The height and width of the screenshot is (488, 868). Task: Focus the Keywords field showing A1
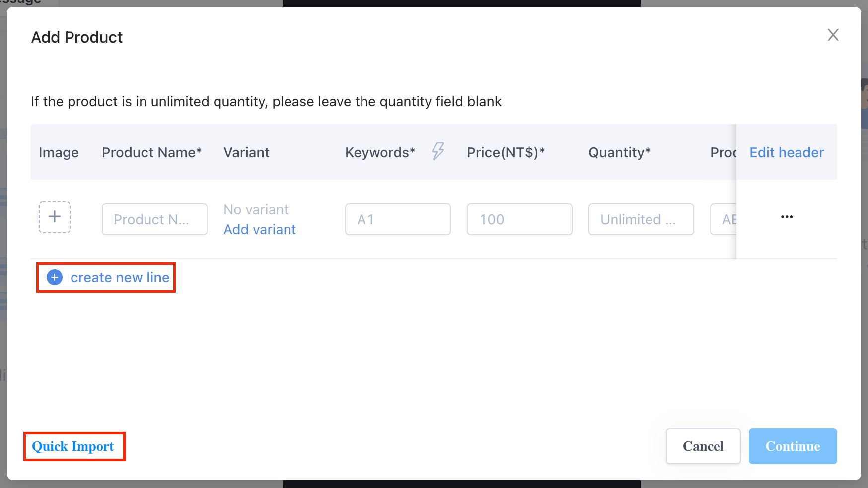(x=398, y=219)
